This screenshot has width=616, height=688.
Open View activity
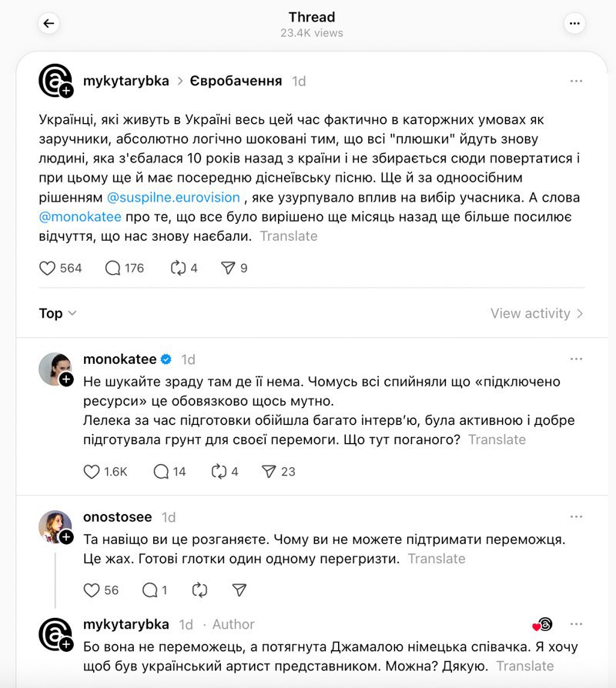(537, 313)
